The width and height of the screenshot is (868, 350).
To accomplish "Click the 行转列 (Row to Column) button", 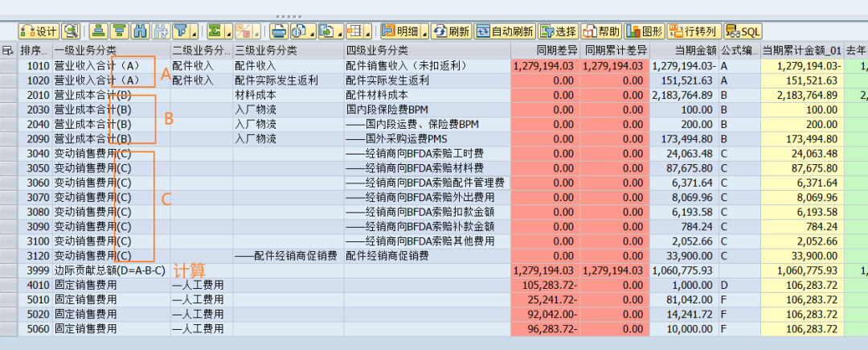I will [694, 31].
